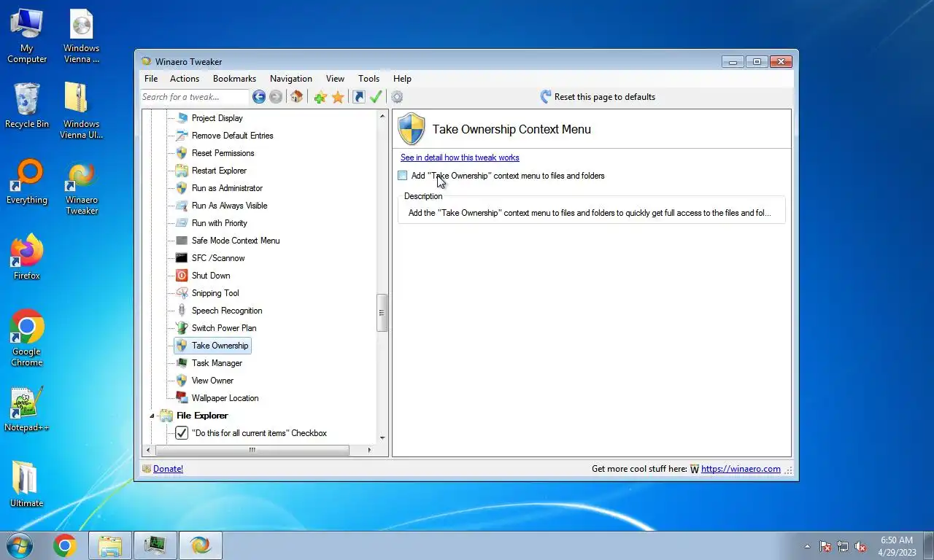Viewport: 934px width, 560px height.
Task: Click the taskbar clock showing 6:50 AM
Action: (x=897, y=546)
